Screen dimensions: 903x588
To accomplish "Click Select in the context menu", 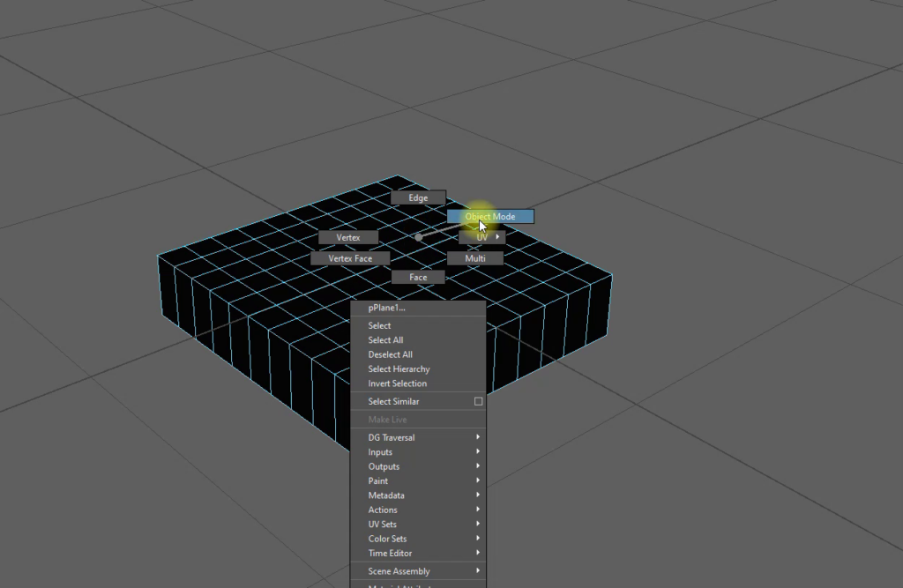I will pos(418,325).
